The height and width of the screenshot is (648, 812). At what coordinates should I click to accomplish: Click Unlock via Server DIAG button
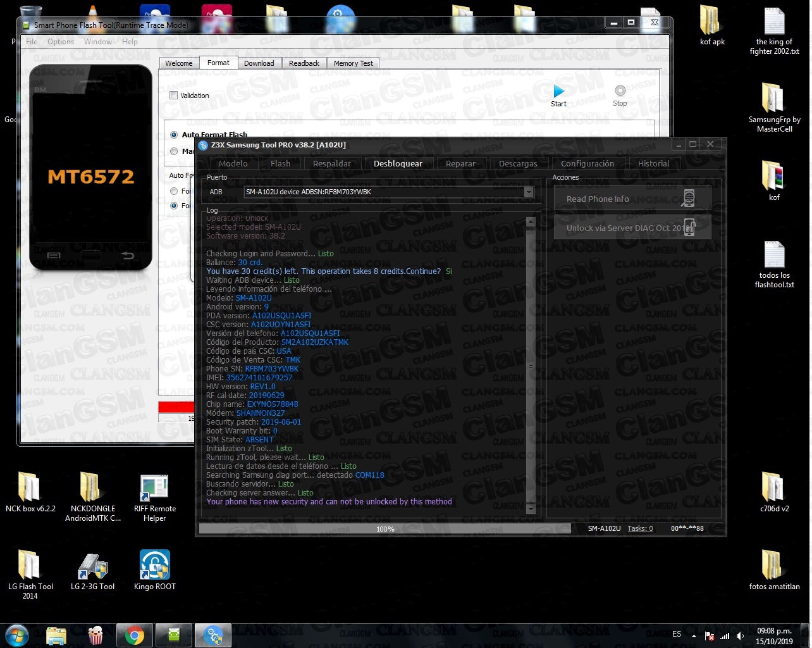632,228
